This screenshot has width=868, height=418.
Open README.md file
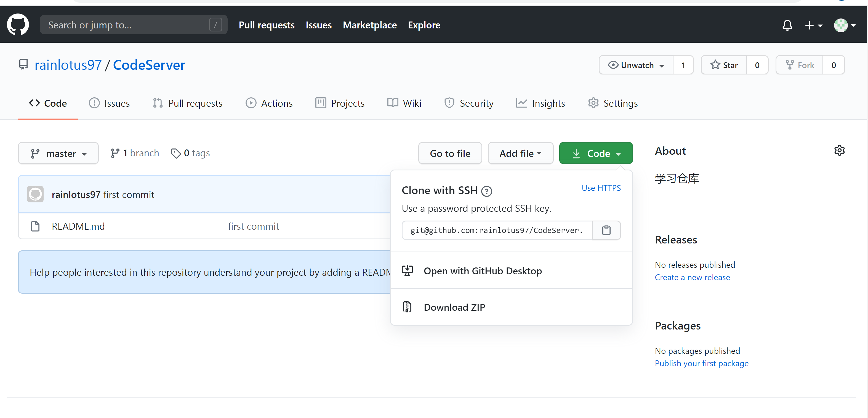tap(78, 226)
